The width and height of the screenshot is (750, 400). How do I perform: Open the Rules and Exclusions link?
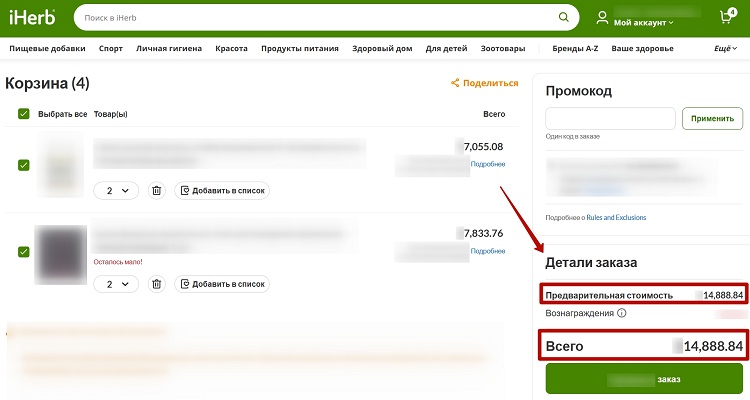coord(616,217)
